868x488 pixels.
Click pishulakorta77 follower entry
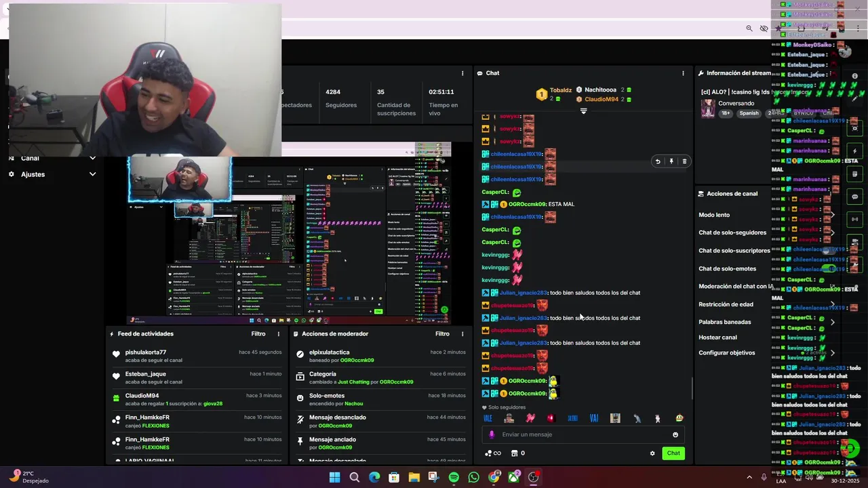197,357
